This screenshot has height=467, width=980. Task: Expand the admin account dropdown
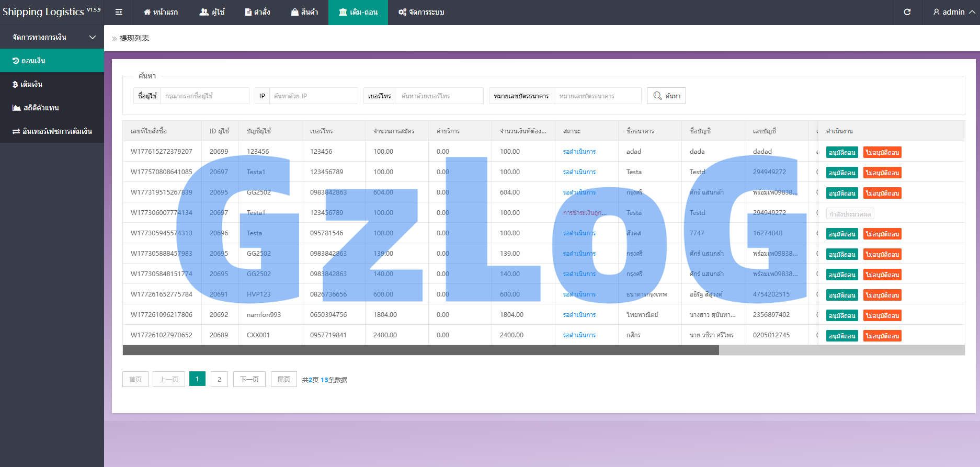tap(953, 12)
